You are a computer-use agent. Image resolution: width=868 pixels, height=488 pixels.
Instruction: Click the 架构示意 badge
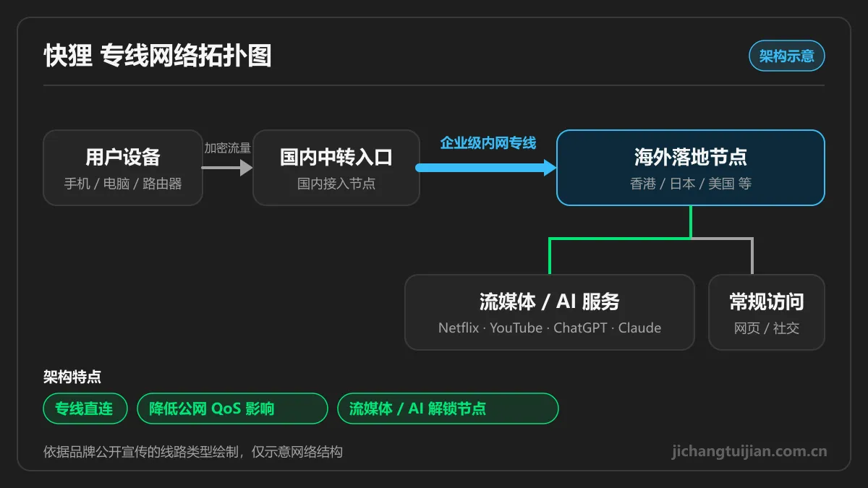pos(786,56)
